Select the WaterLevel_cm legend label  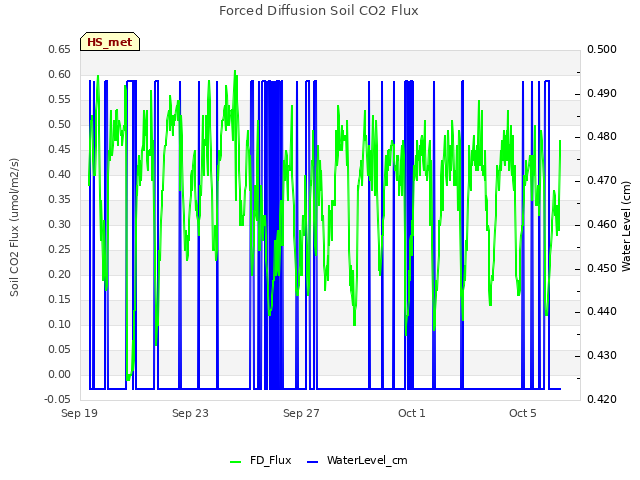[x=367, y=460]
